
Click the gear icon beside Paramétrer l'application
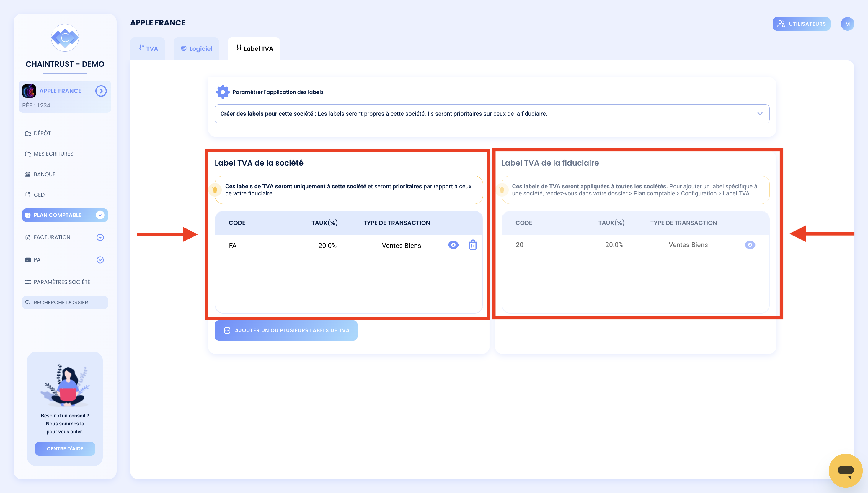(222, 92)
